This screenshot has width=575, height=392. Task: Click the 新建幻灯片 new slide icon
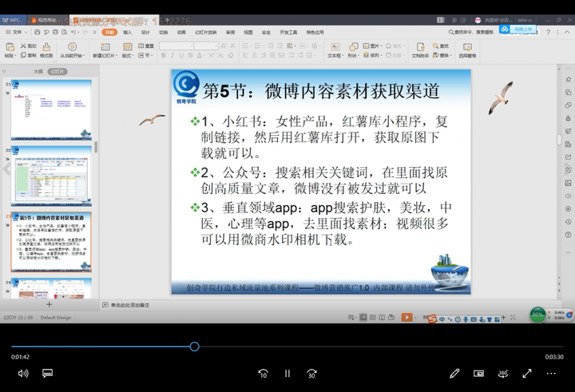pos(105,46)
